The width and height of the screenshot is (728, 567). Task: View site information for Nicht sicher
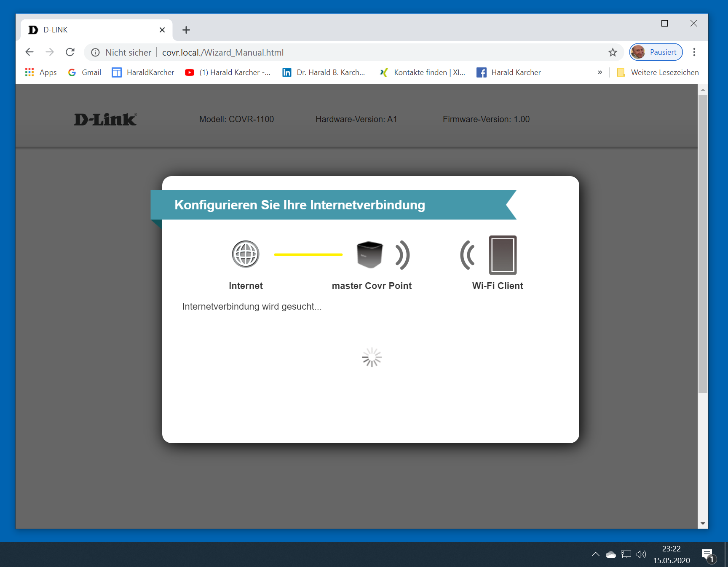[96, 52]
